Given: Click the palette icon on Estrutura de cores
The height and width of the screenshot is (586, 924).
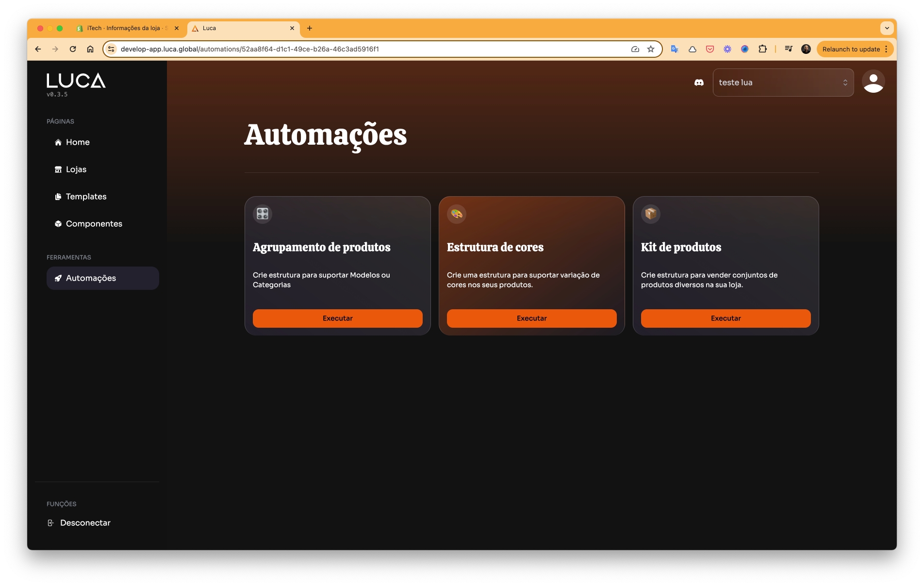Looking at the screenshot, I should click(x=457, y=214).
